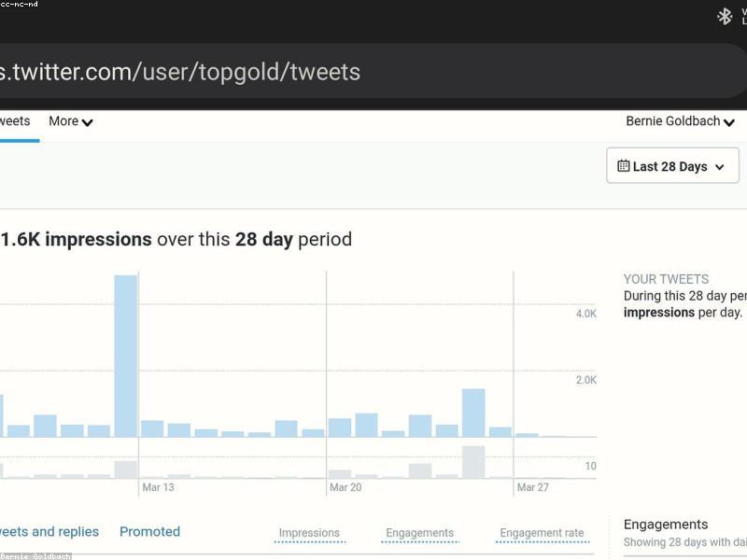Viewport: 747px width, 560px height.
Task: Select the tallest blue impressions bar
Action: click(x=126, y=356)
